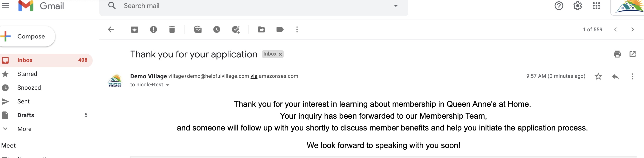Open the Move to folder icon
The height and width of the screenshot is (158, 644).
(x=261, y=29)
